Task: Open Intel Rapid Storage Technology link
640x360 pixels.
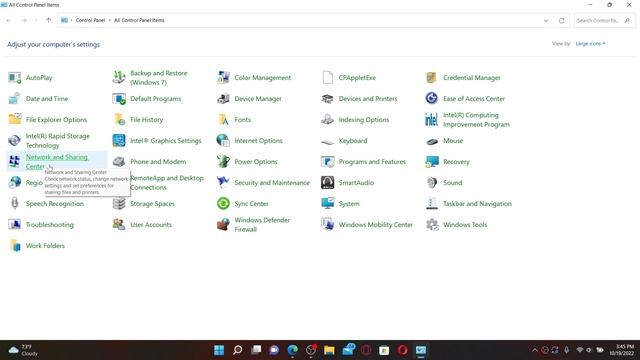Action: 58,140
